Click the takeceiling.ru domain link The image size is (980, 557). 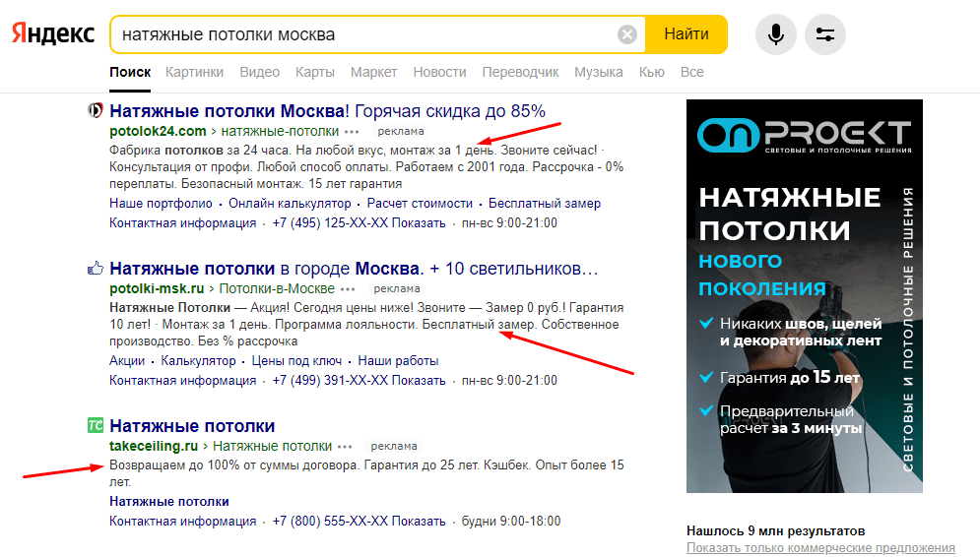coord(154,446)
